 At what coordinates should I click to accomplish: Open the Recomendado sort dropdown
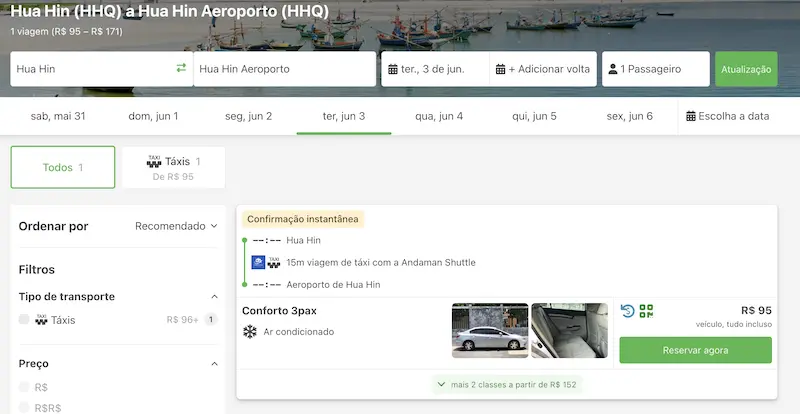[x=176, y=226]
